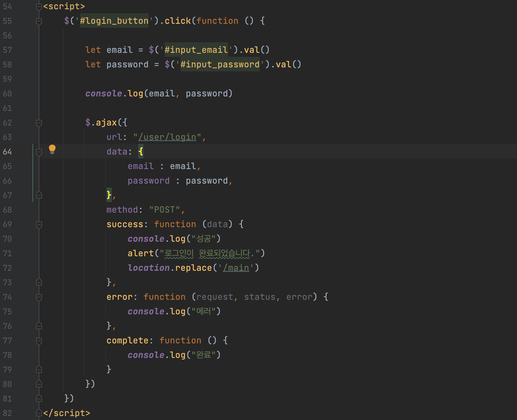Click the '#login_button' selector string
The image size is (517, 420).
click(114, 21)
